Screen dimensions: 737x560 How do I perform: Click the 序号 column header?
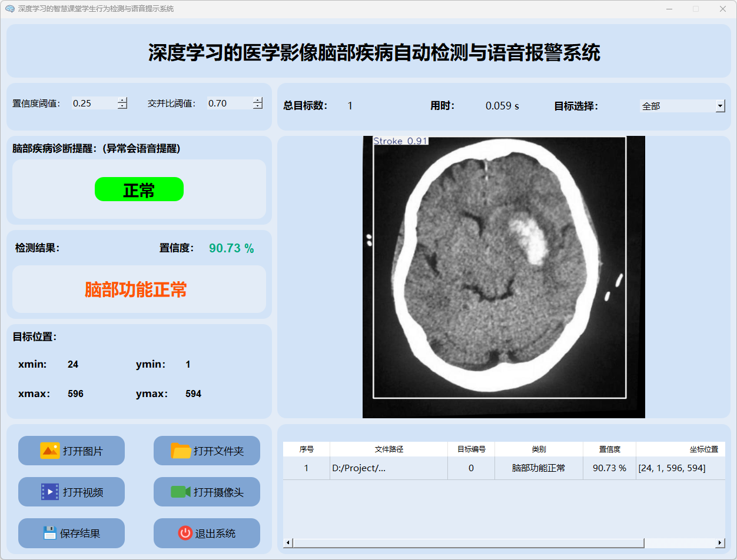[307, 449]
